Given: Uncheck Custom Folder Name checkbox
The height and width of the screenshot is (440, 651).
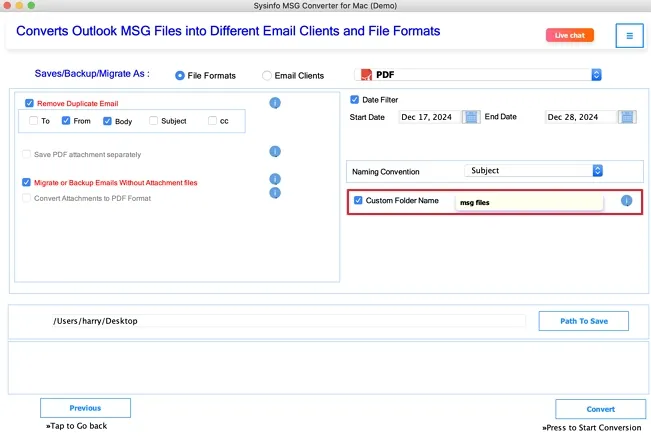Looking at the screenshot, I should tap(358, 200).
